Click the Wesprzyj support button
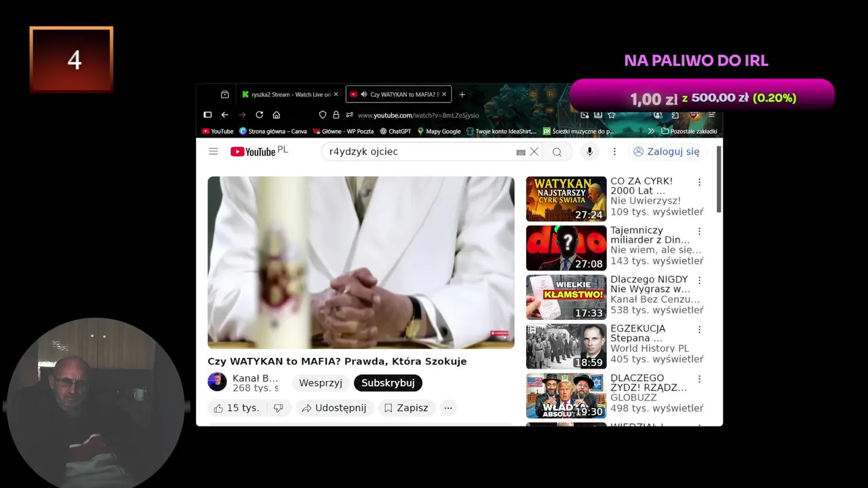868x488 pixels. (x=321, y=383)
